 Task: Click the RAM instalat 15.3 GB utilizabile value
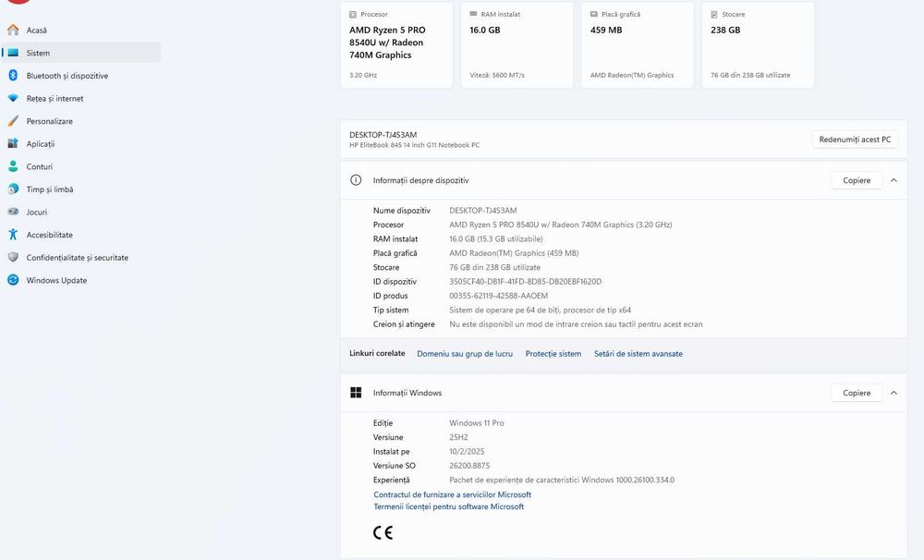click(x=496, y=238)
